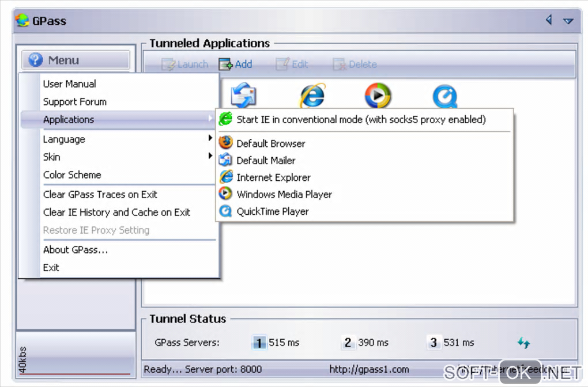Open Support Forum menu entry

tap(74, 102)
